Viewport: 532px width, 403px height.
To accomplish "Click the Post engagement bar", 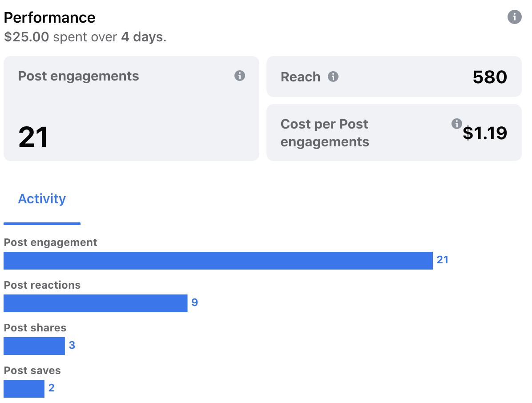I will [218, 261].
